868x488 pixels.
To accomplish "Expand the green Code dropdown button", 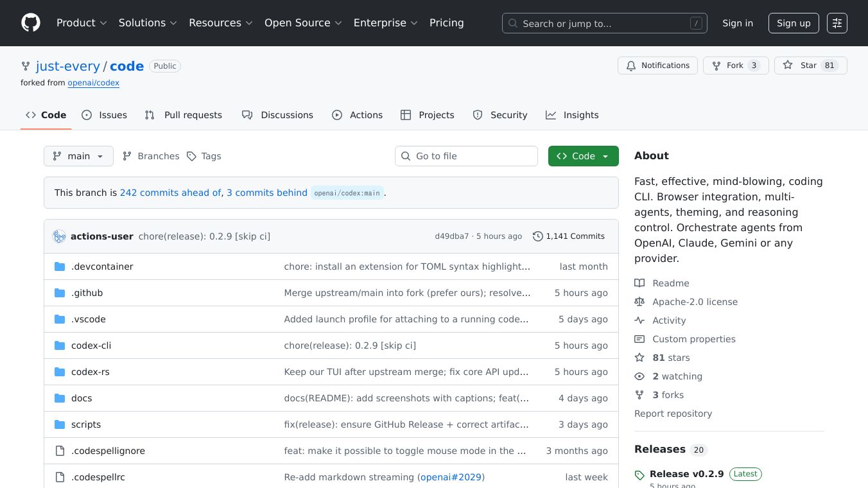I will pos(583,156).
